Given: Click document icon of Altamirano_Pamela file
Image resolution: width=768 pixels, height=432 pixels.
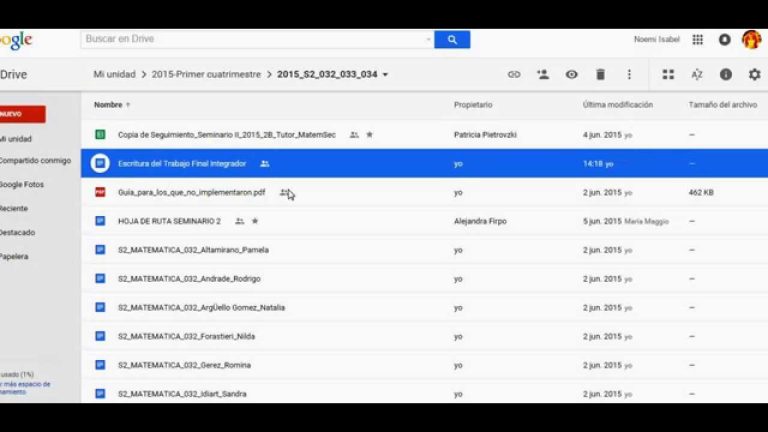Looking at the screenshot, I should click(x=100, y=250).
